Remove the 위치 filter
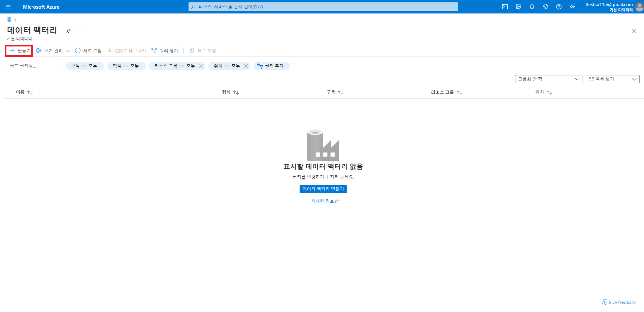 click(x=246, y=66)
